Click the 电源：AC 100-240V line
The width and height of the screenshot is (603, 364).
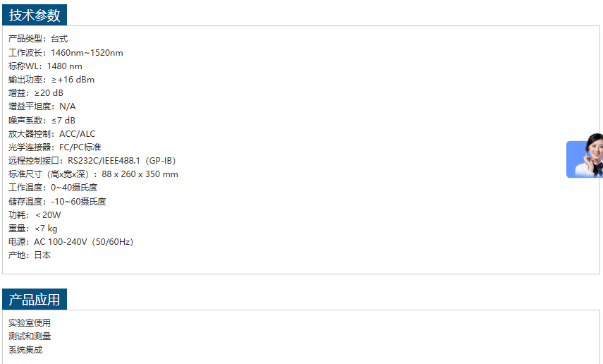pos(71,242)
